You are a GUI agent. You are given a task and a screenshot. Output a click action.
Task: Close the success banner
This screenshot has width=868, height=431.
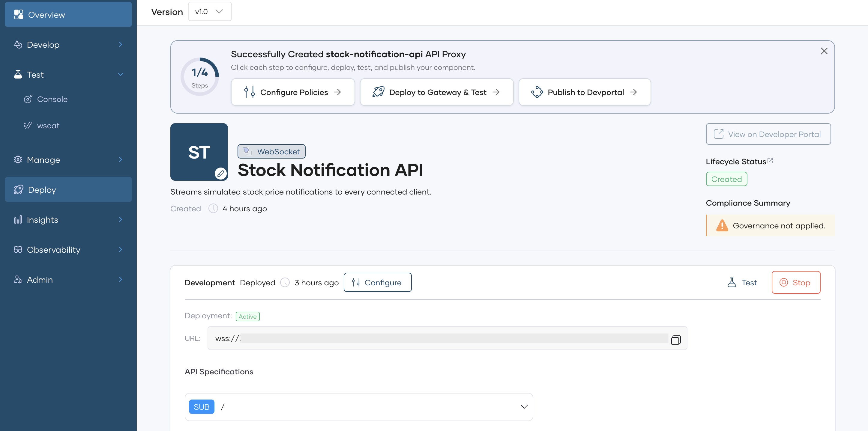point(824,51)
